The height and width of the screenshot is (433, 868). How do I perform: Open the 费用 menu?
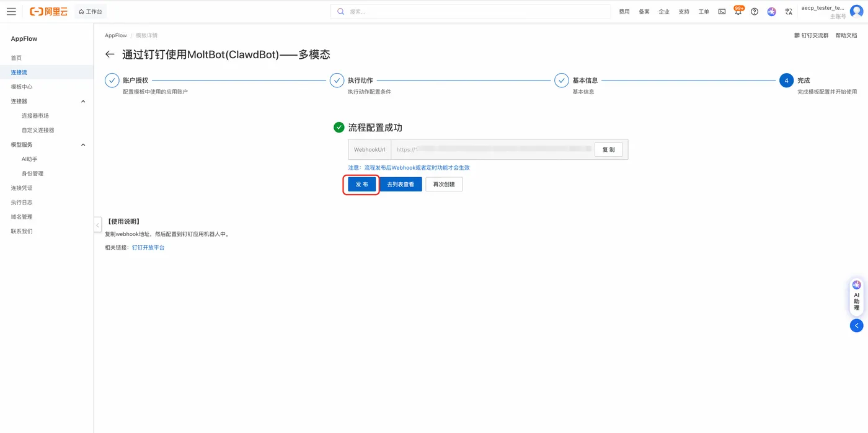click(624, 12)
